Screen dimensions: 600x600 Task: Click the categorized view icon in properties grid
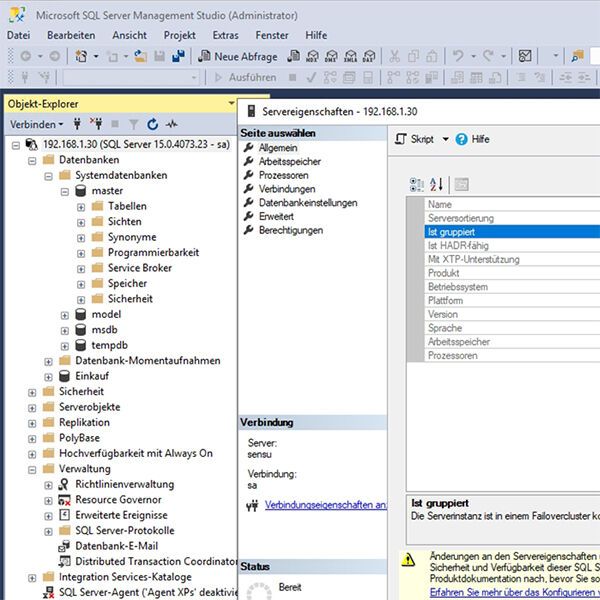click(x=416, y=184)
